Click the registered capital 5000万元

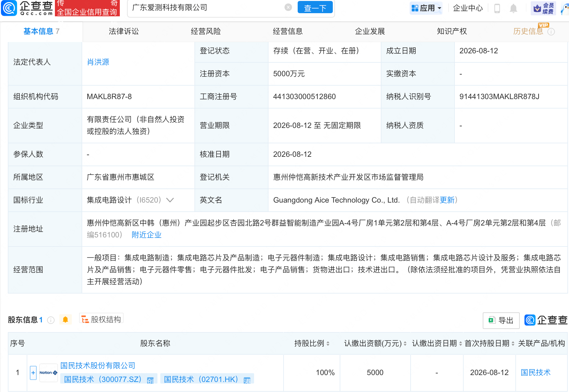tap(289, 74)
